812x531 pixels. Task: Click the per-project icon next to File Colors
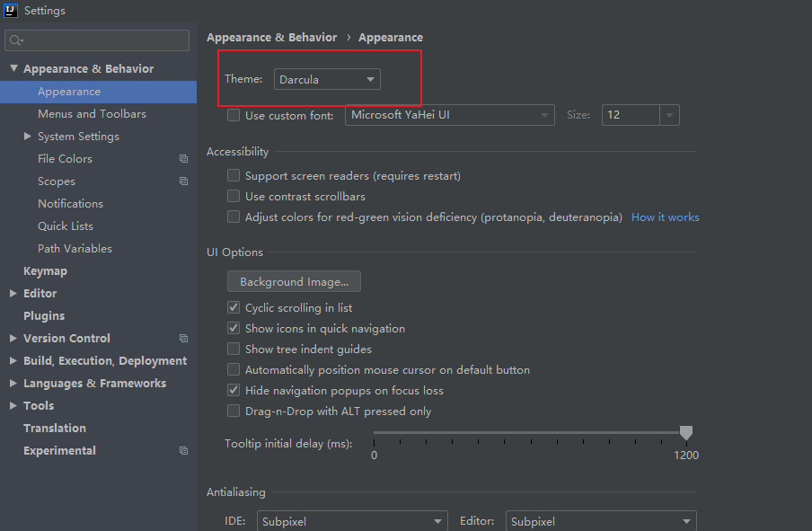click(183, 158)
